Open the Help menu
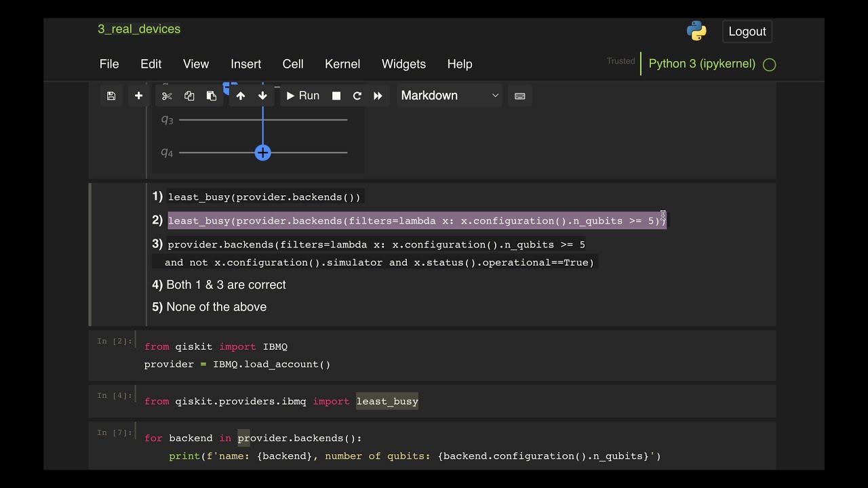The width and height of the screenshot is (868, 488). click(x=460, y=64)
